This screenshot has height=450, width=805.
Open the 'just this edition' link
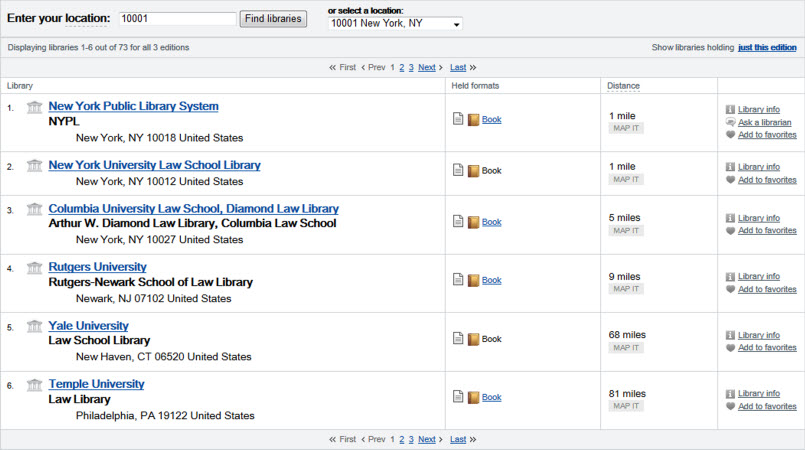[767, 47]
